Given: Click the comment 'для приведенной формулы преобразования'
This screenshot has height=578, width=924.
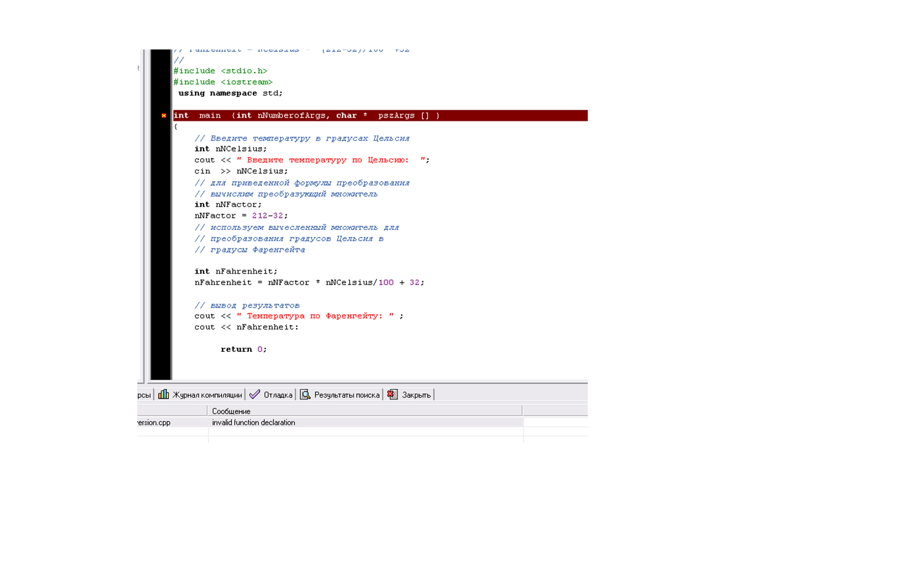Looking at the screenshot, I should tap(302, 183).
